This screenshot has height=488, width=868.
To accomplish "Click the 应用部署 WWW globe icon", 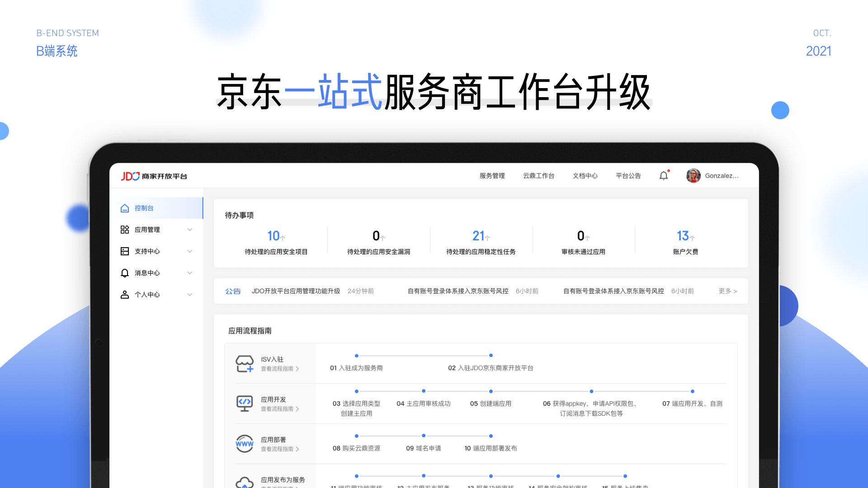I will click(245, 444).
